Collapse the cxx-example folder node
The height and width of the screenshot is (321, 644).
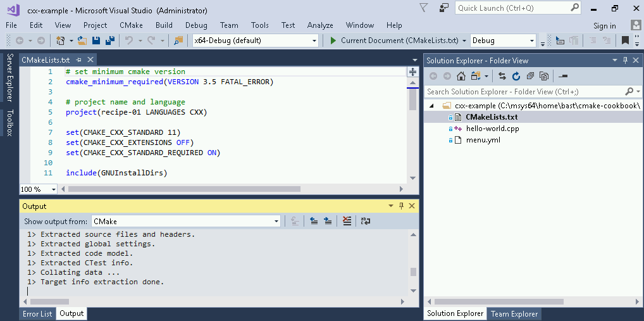pos(431,106)
